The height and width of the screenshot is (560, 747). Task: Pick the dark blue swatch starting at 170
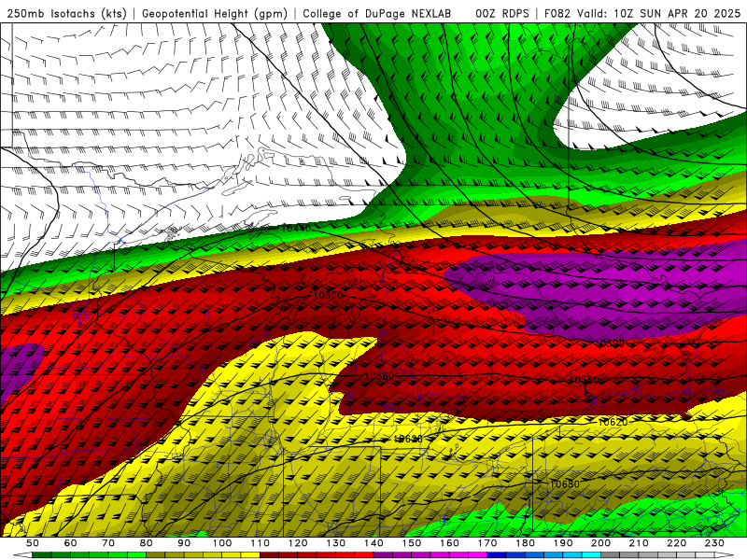[497, 555]
